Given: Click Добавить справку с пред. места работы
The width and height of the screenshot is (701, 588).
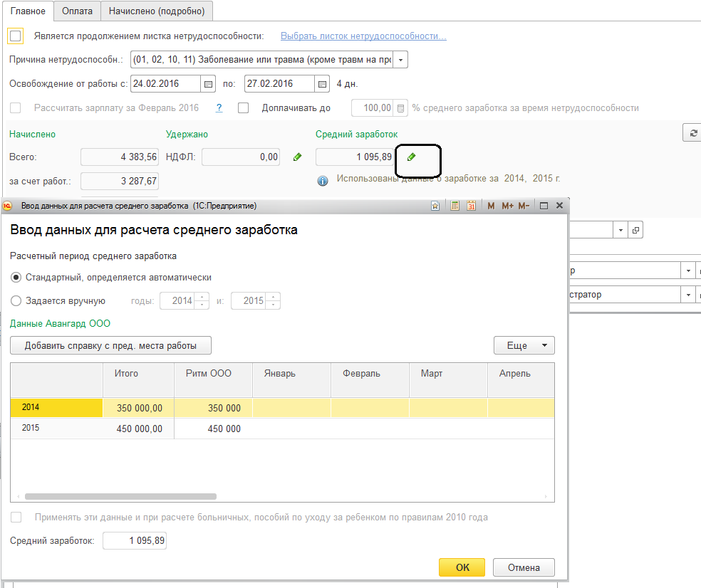Looking at the screenshot, I should point(110,345).
